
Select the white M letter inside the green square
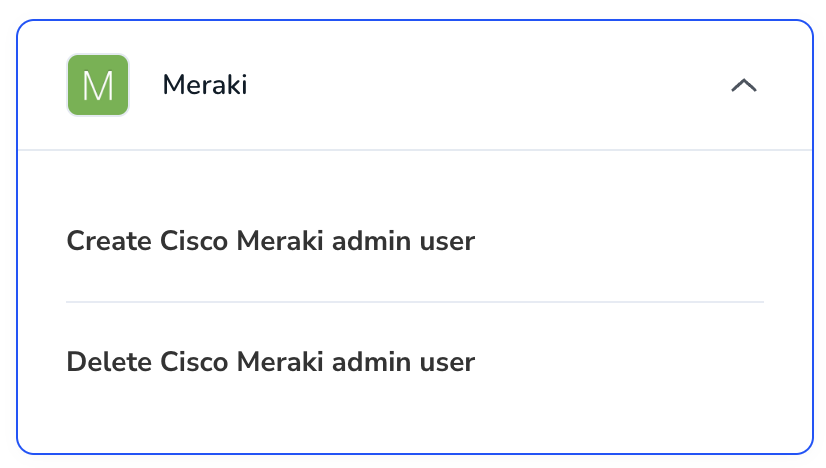click(98, 86)
